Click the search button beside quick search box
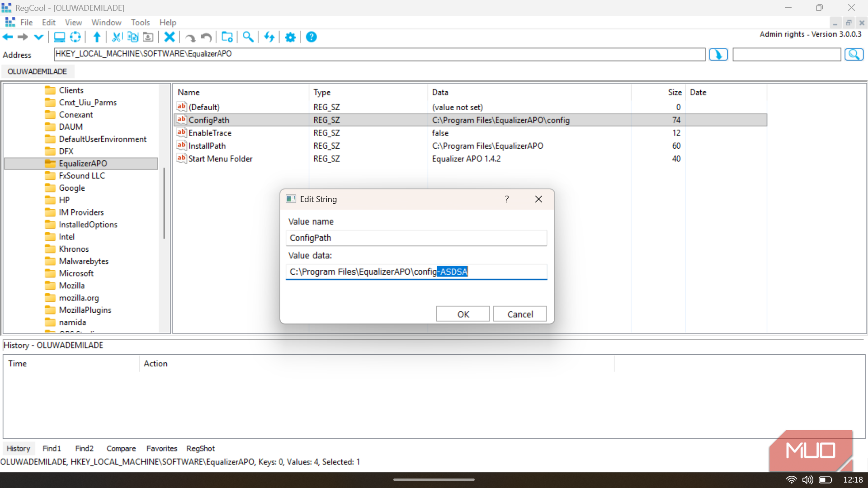 (854, 55)
